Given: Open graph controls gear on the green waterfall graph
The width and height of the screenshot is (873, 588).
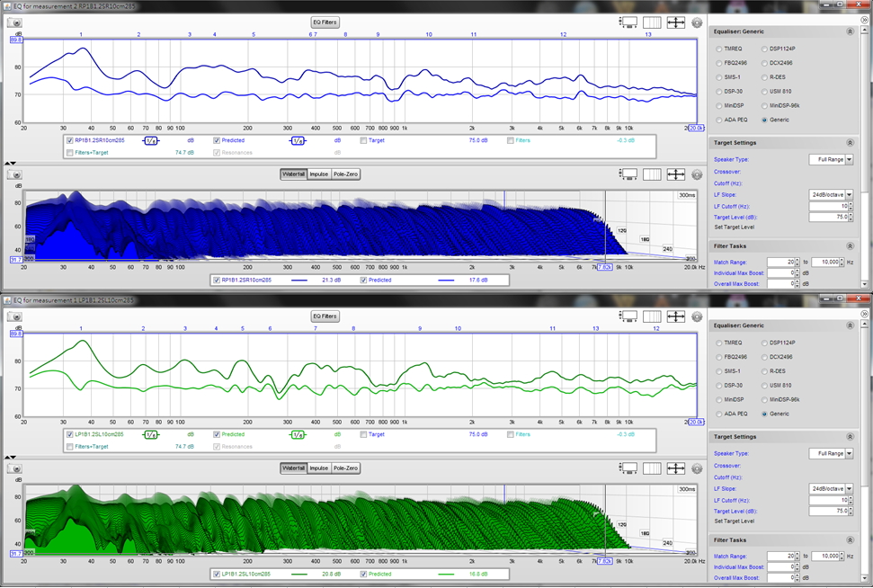Looking at the screenshot, I should pos(697,468).
